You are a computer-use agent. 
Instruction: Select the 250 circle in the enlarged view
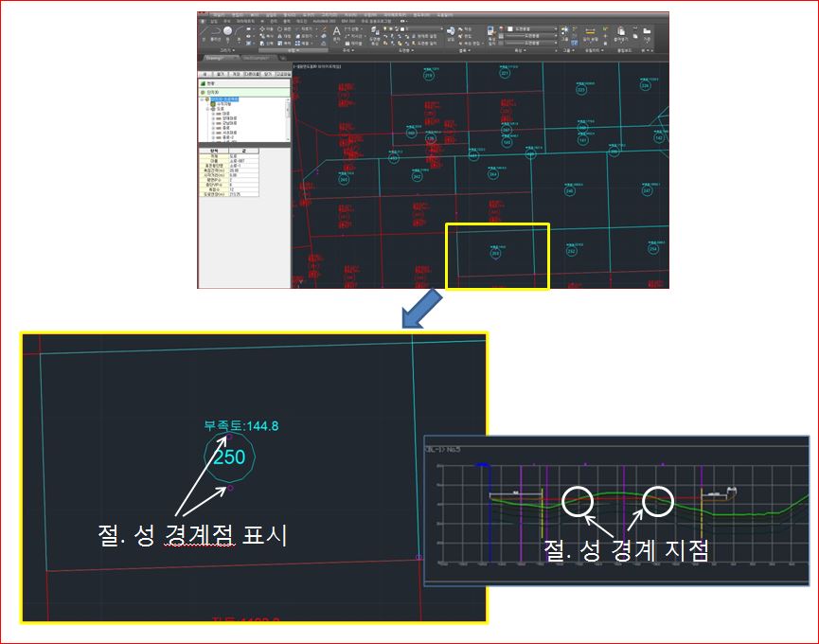[229, 456]
